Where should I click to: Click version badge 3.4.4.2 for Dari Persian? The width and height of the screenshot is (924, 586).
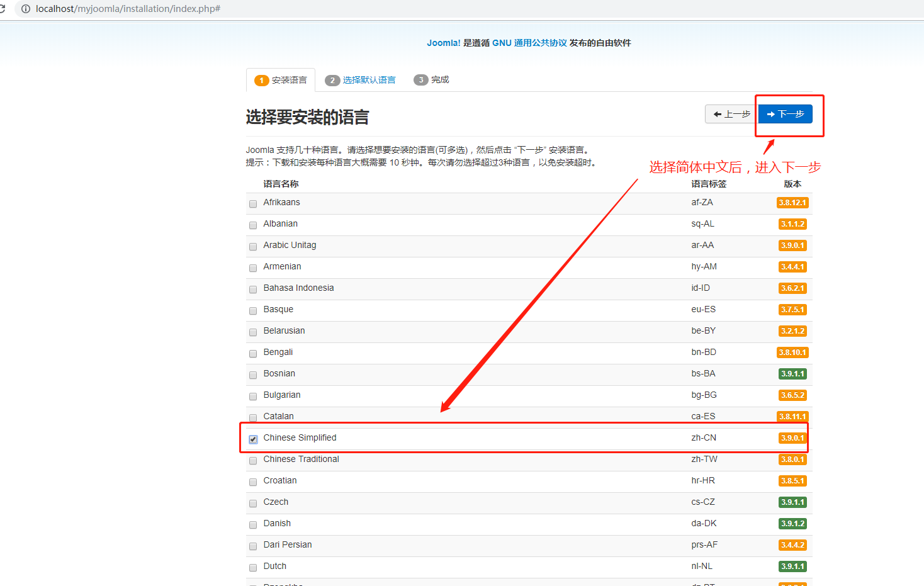[x=792, y=545]
